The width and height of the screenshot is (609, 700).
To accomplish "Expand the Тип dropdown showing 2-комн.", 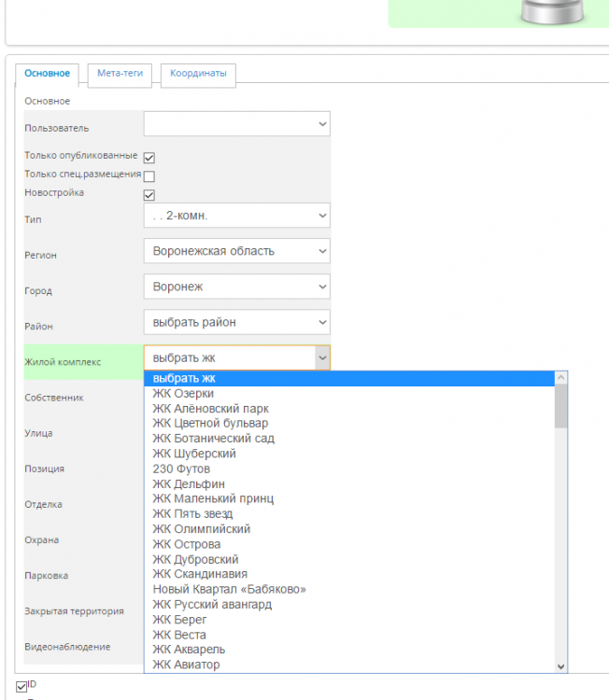I will pos(236,216).
